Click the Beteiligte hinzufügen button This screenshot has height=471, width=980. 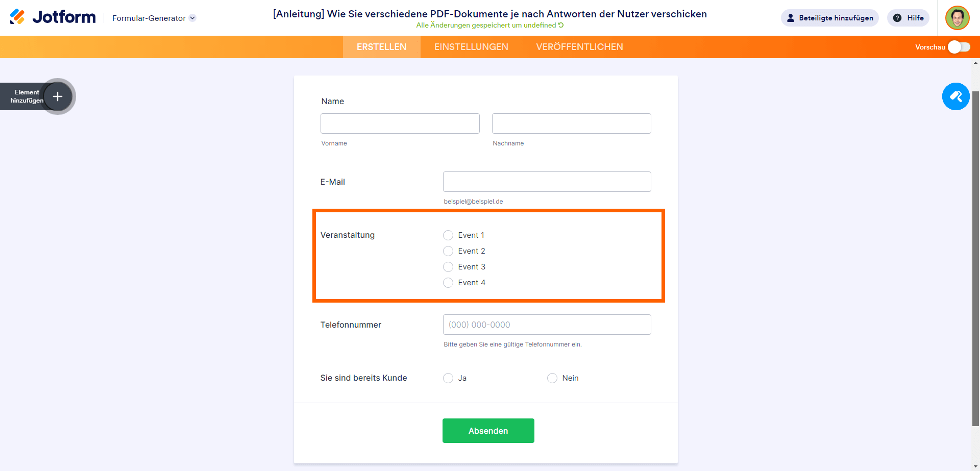pyautogui.click(x=829, y=18)
